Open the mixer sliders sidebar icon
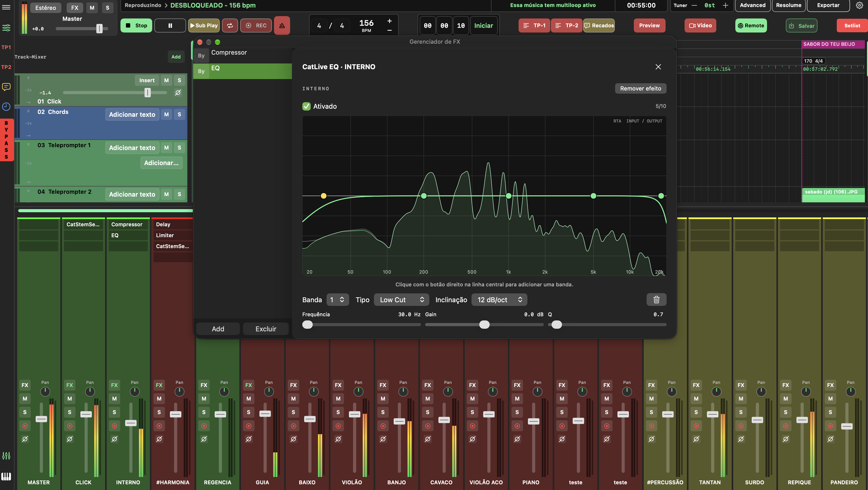The image size is (868, 490). tap(7, 28)
